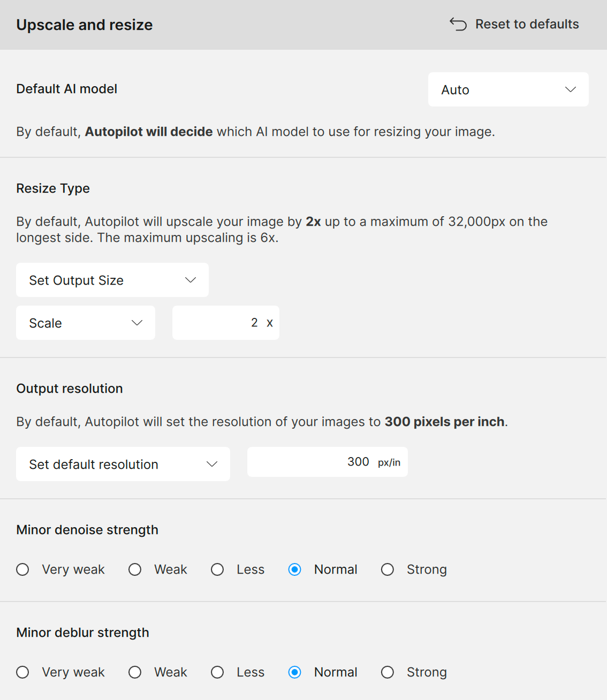
Task: Select Weak minor deblur strength
Action: (135, 672)
